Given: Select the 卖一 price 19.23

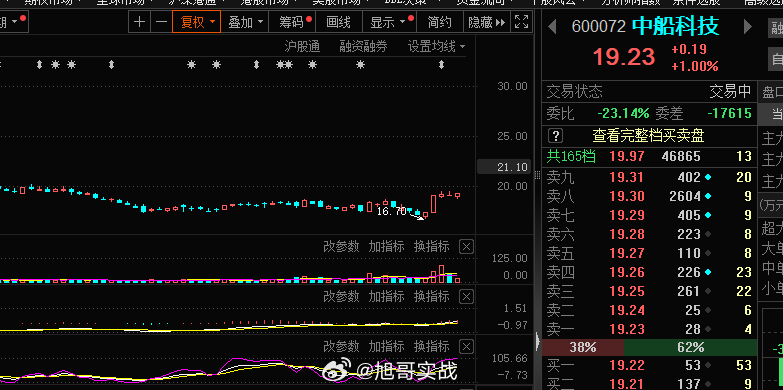Looking at the screenshot, I should pos(627,329).
